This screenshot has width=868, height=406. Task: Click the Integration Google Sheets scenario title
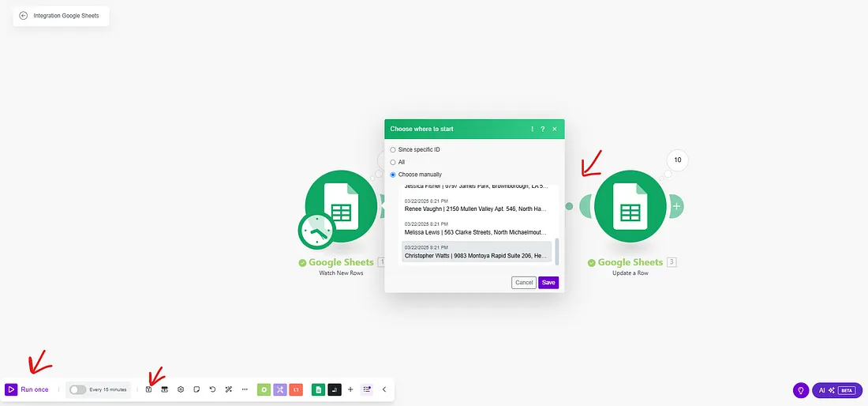coord(65,16)
